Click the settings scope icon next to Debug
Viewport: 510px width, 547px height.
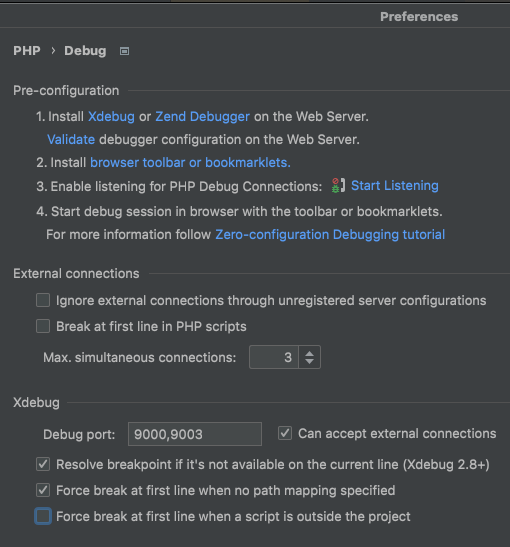click(125, 51)
